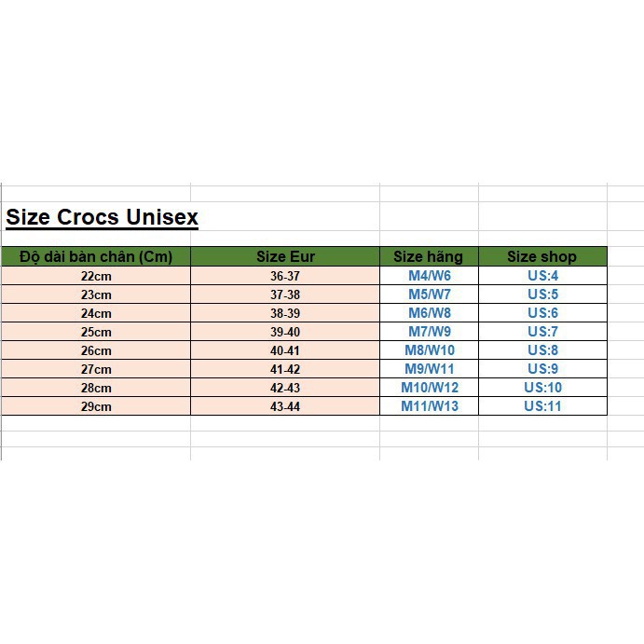Select the Eur size 43-44 cell
Image resolution: width=644 pixels, height=644 pixels.
pos(285,406)
